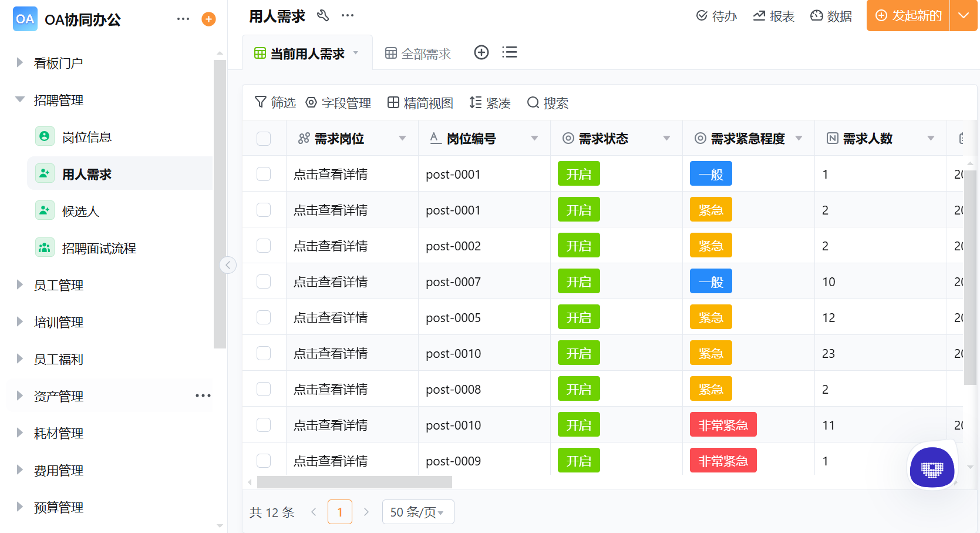Click the wrench icon next to 用人需求 title

tap(323, 16)
